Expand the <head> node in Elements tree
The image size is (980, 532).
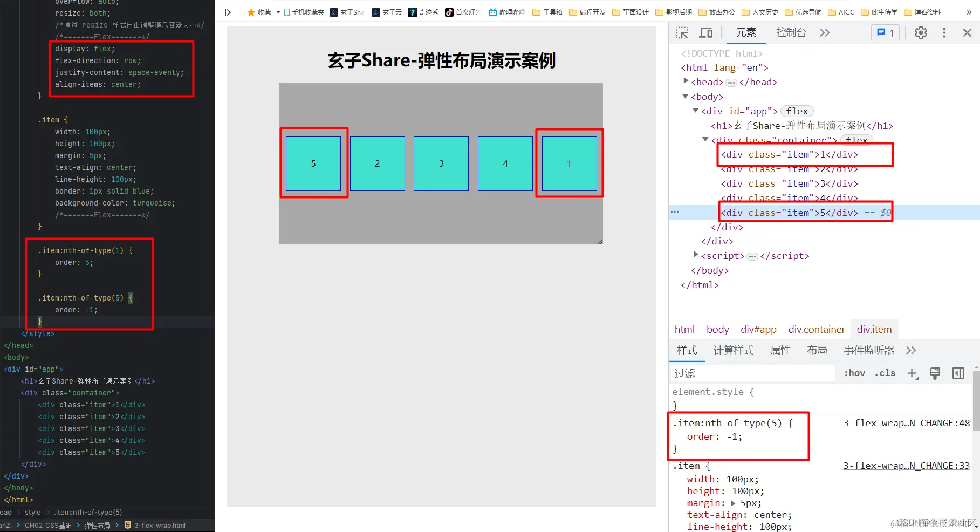pos(685,81)
